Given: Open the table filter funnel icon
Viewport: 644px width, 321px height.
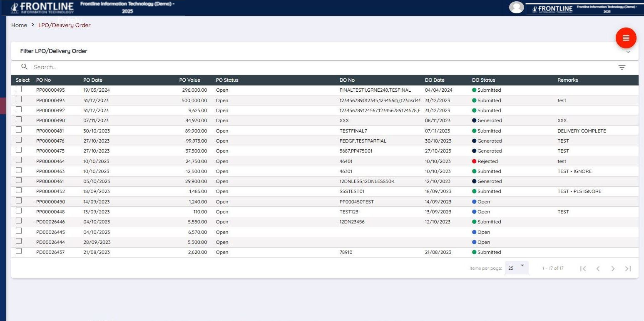Looking at the screenshot, I should [x=622, y=67].
